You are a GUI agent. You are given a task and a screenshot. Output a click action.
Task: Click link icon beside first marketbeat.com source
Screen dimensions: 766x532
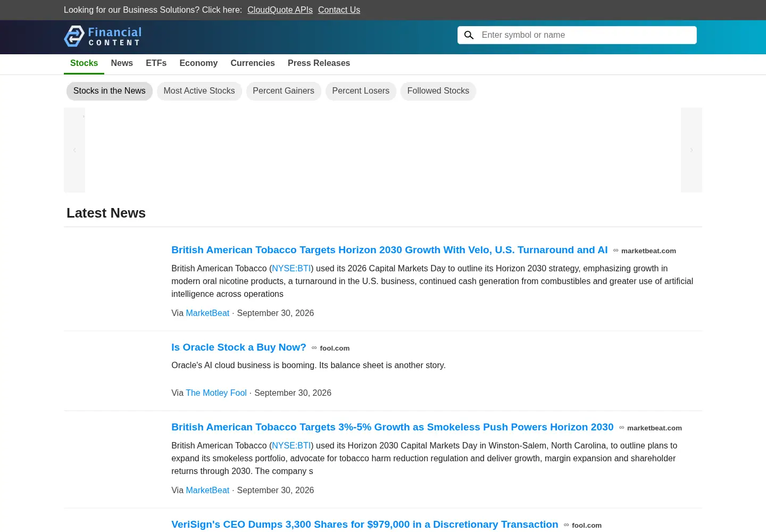tap(616, 251)
